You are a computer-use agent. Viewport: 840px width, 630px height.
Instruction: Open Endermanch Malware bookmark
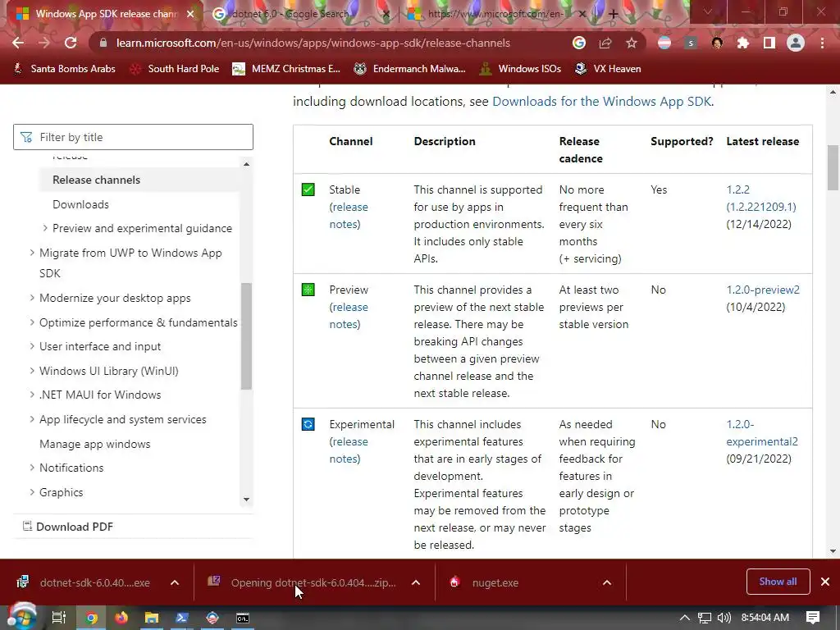410,69
